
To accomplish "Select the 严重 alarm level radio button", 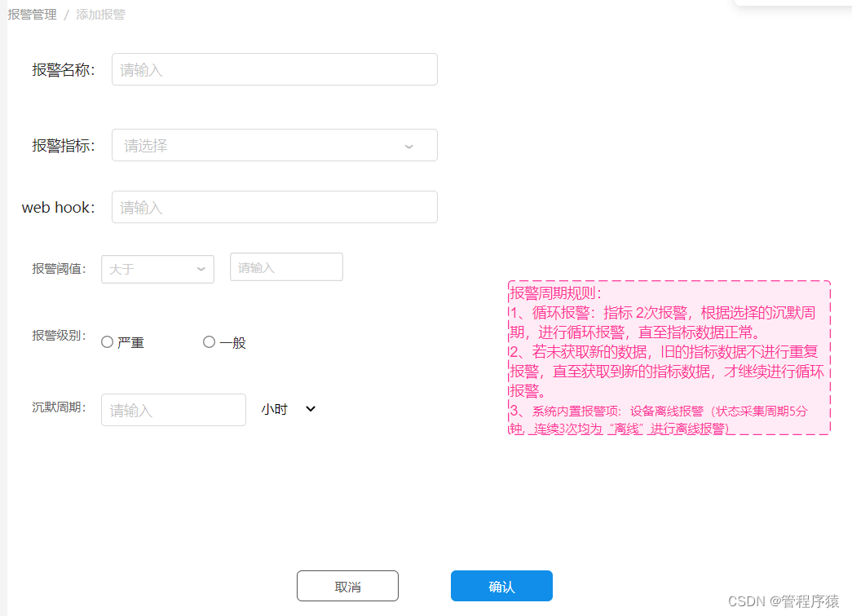I will [107, 341].
